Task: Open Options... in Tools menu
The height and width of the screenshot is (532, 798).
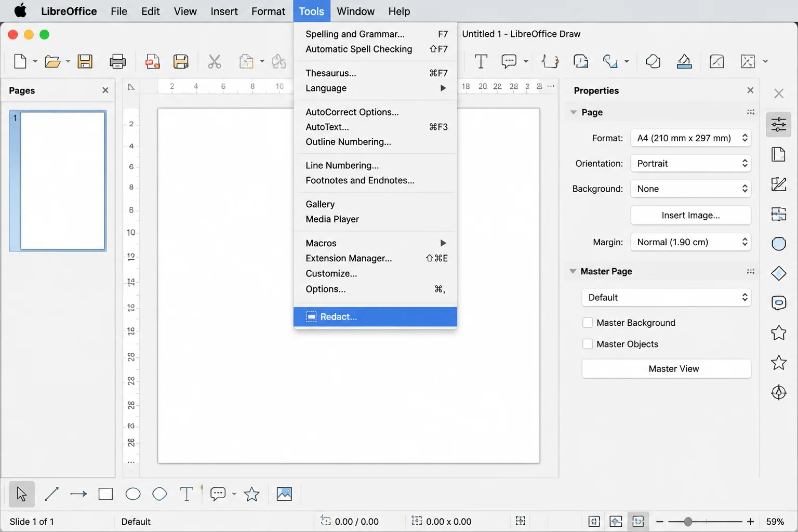Action: [375, 289]
